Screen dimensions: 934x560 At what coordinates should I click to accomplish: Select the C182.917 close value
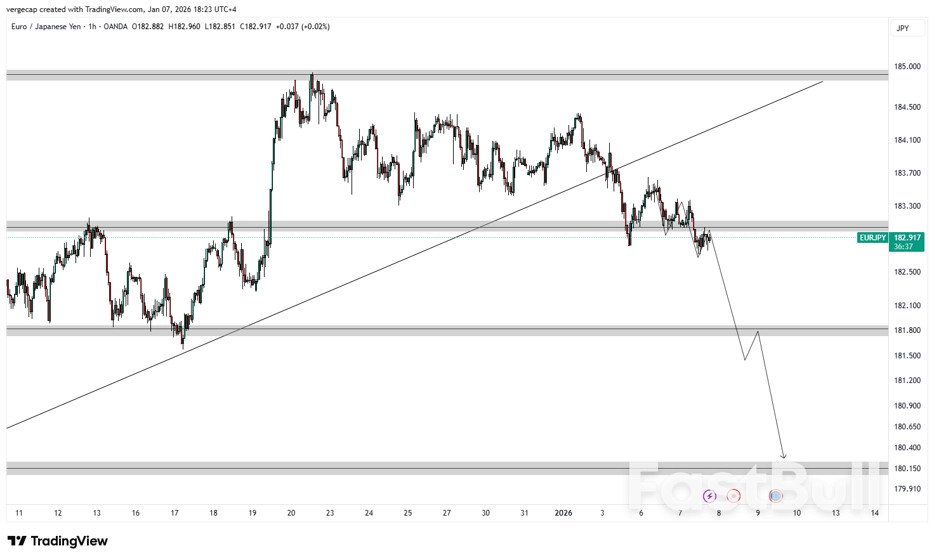click(x=256, y=27)
